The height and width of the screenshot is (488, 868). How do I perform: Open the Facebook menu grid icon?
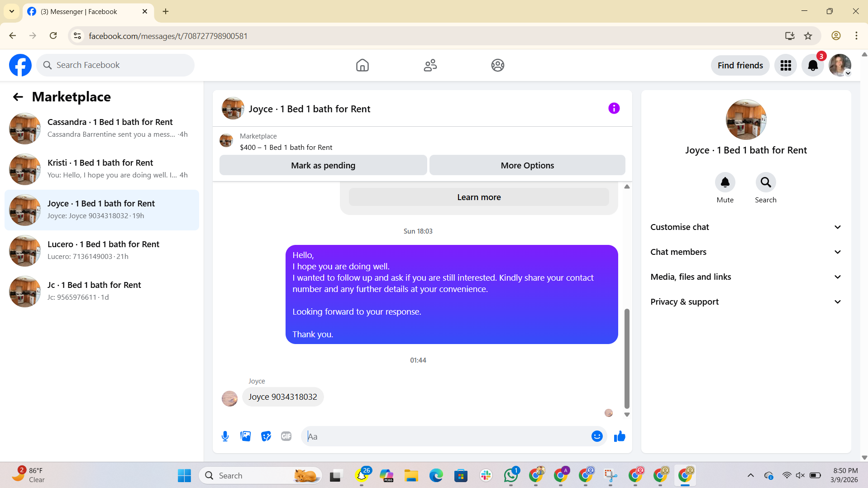tap(786, 66)
